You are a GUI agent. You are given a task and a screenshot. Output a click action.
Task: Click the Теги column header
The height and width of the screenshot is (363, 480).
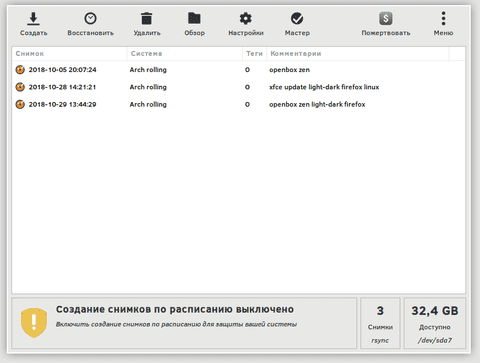[254, 54]
